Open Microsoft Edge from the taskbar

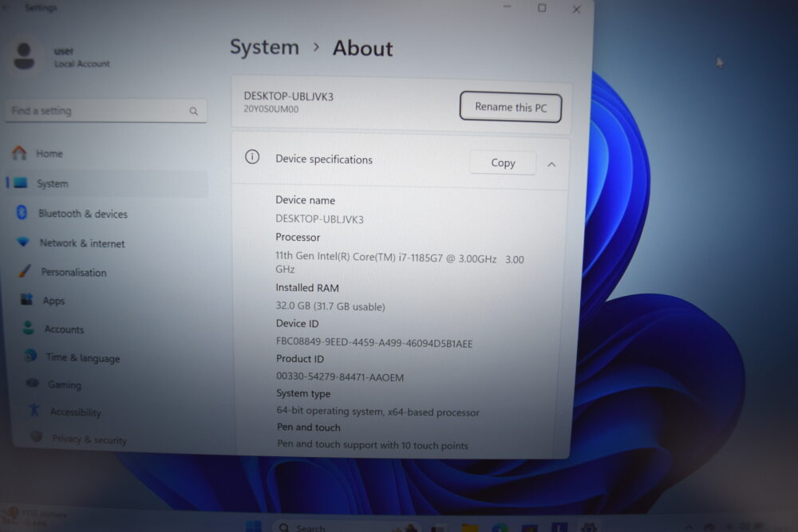point(500,527)
